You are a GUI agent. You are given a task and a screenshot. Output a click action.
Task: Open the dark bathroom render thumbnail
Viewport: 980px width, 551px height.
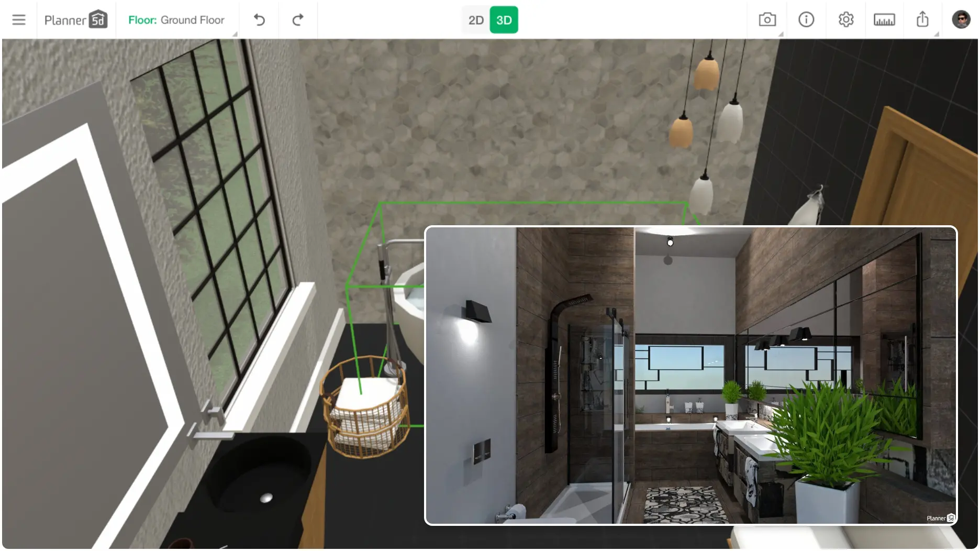click(691, 375)
